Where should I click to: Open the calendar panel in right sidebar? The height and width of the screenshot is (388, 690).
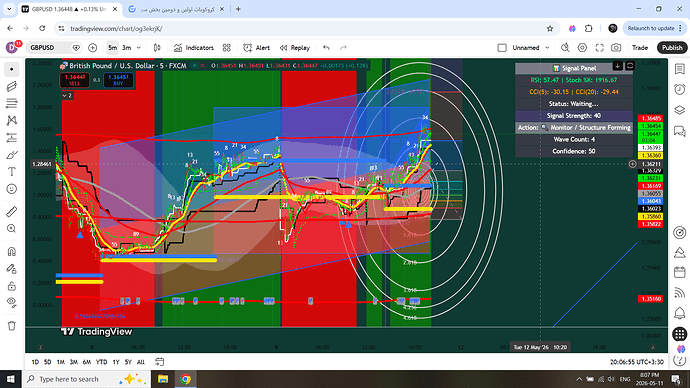tap(679, 272)
